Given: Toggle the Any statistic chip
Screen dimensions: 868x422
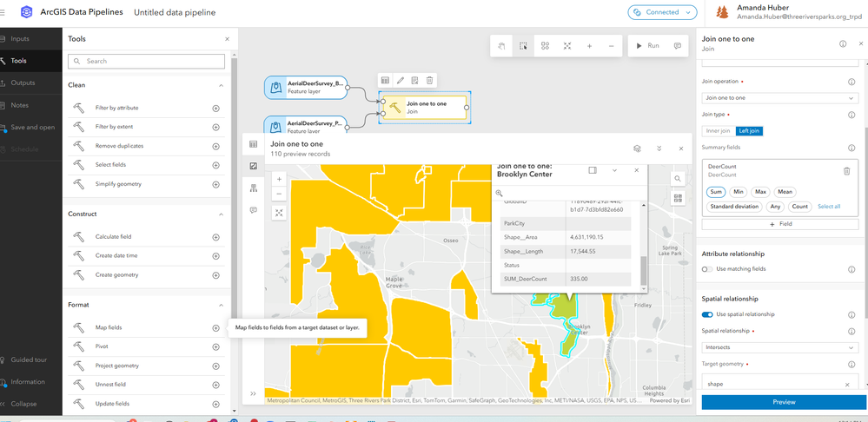Looking at the screenshot, I should [775, 207].
